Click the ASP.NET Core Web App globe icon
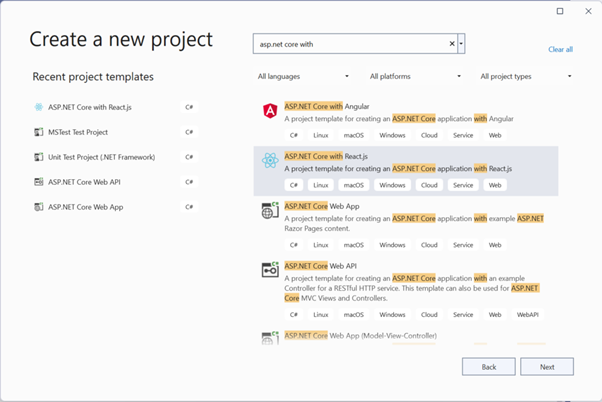 [270, 210]
